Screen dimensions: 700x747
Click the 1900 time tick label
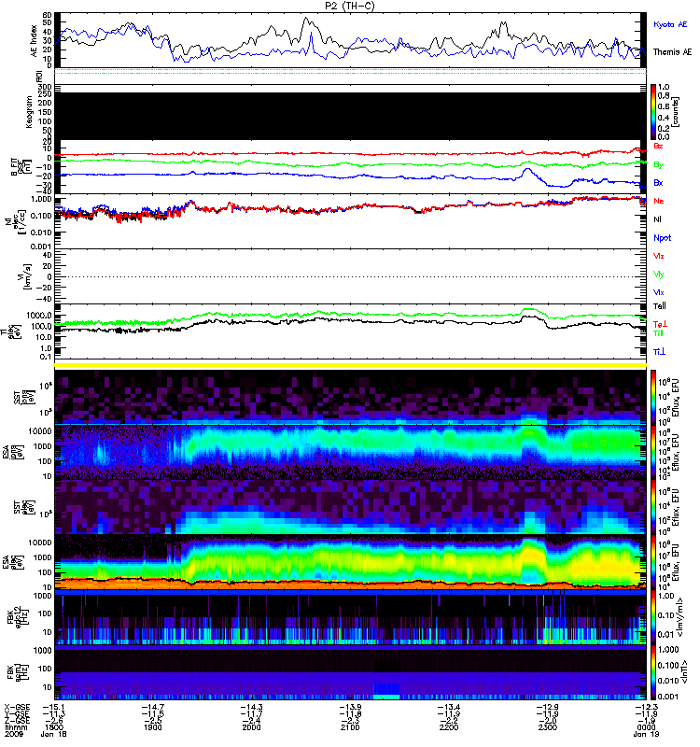coord(152,727)
